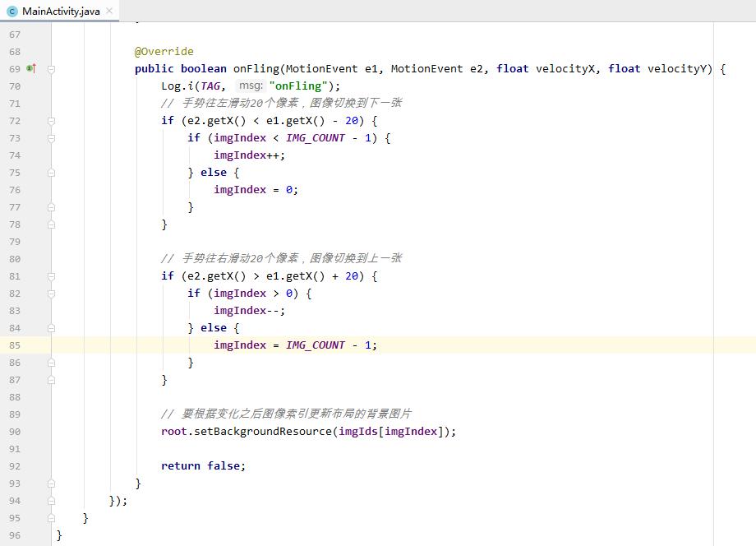
Task: Click imgIndex++ statement
Action: point(249,155)
